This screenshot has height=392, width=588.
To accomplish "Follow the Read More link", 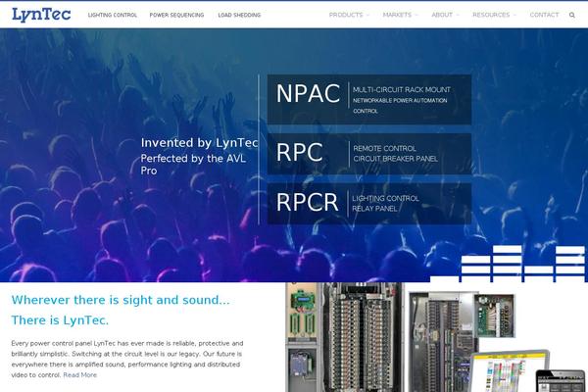I will (80, 374).
